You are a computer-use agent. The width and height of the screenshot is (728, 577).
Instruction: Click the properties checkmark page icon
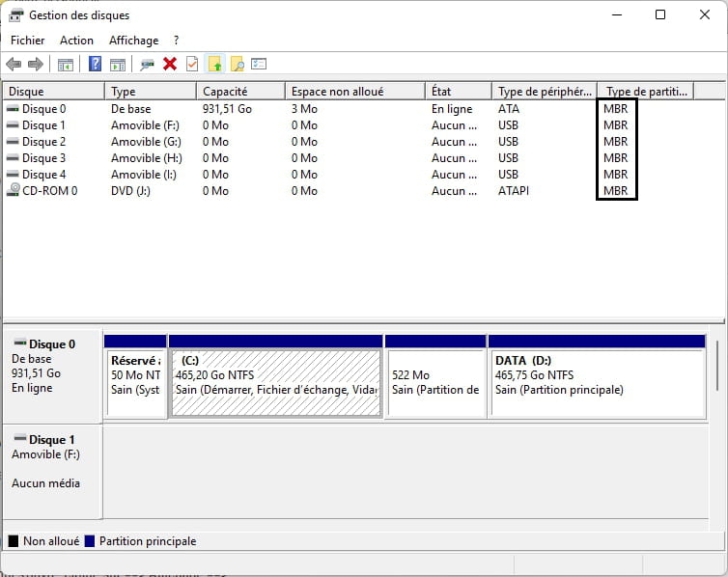click(192, 65)
